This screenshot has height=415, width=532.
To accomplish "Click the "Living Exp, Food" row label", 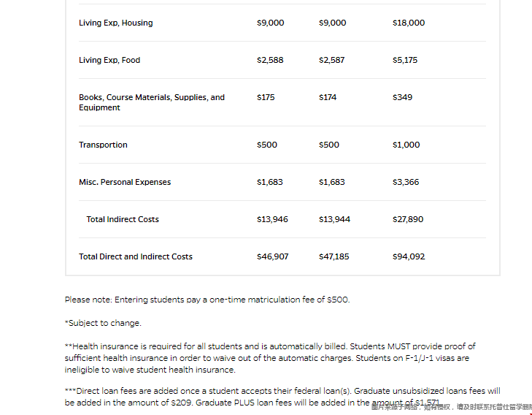I will click(x=109, y=60).
